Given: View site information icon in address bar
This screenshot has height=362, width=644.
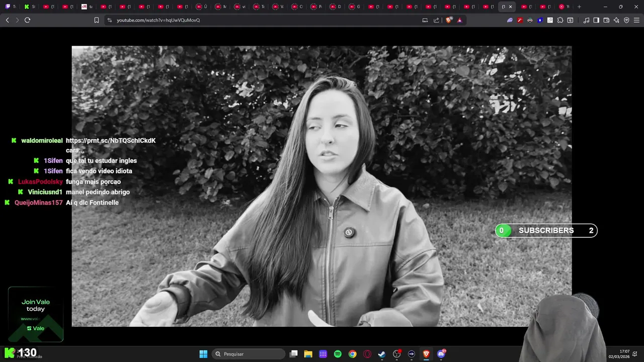Looking at the screenshot, I should (110, 20).
